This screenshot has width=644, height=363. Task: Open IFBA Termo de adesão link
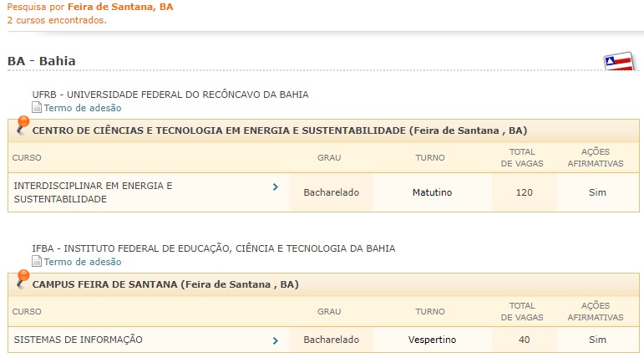pos(83,262)
